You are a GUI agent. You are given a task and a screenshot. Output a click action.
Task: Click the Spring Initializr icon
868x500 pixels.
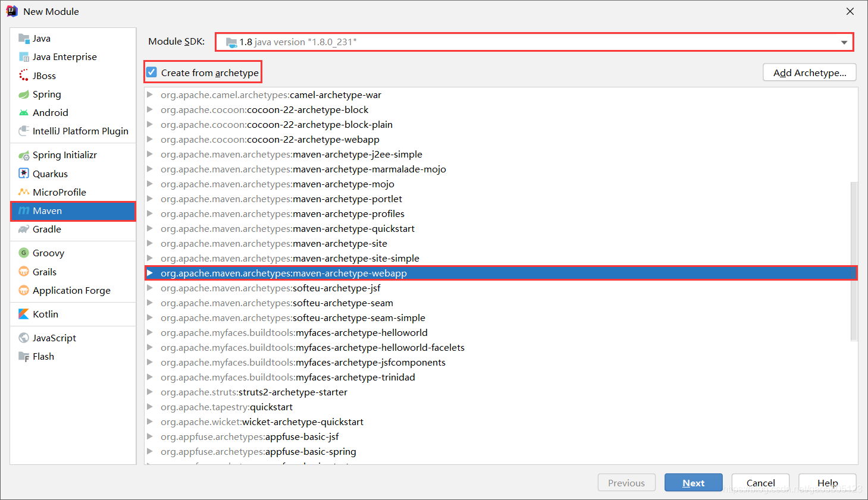coord(24,155)
